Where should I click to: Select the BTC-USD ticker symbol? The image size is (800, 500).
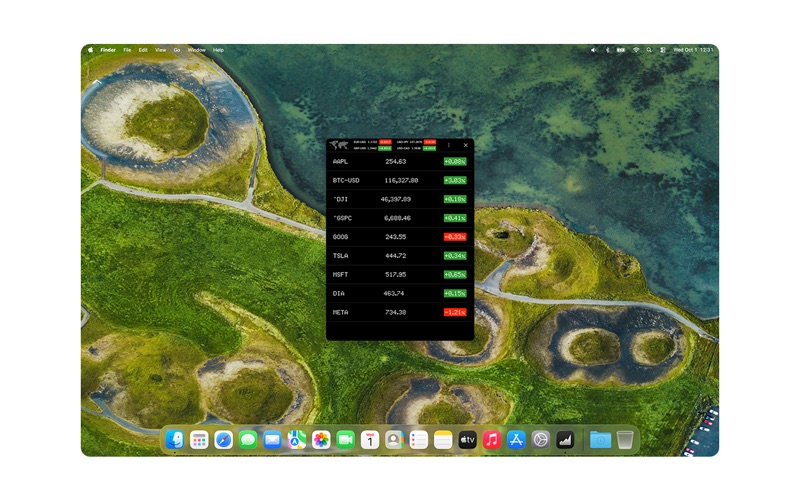[346, 181]
